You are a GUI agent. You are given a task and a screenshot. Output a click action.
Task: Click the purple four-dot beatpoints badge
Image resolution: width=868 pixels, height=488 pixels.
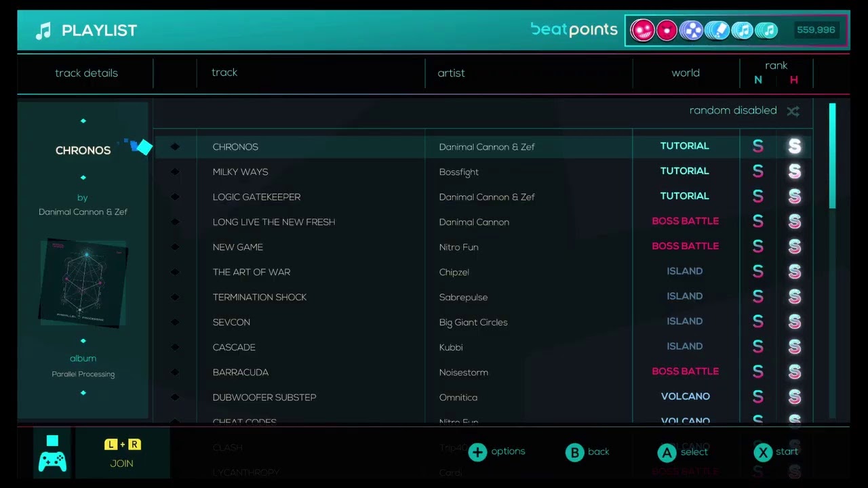[x=690, y=30]
